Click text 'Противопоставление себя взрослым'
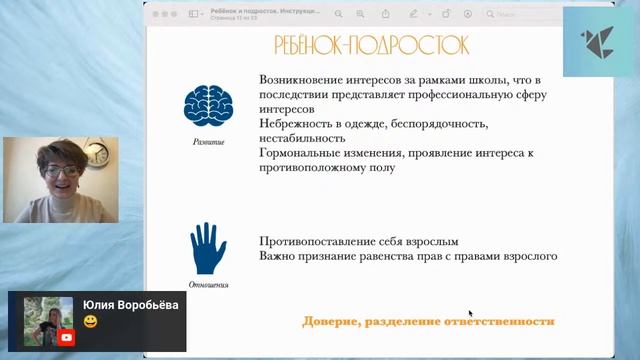 coord(359,241)
